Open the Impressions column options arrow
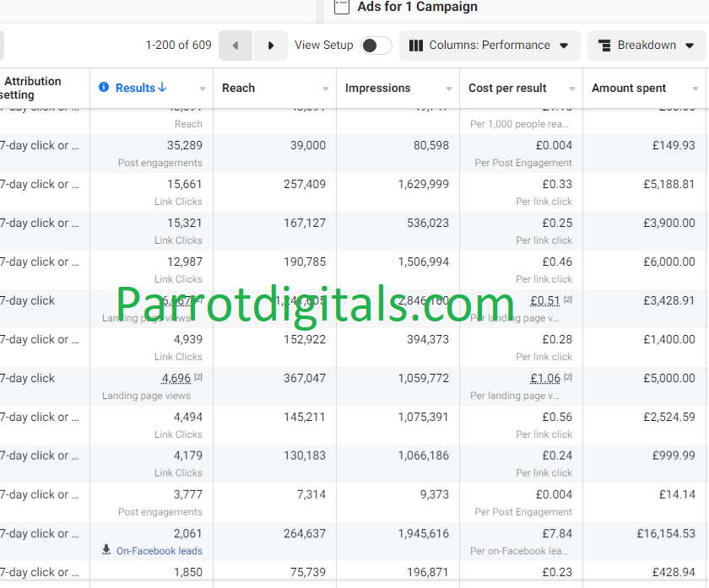Screen dimensions: 709x588 tap(448, 89)
